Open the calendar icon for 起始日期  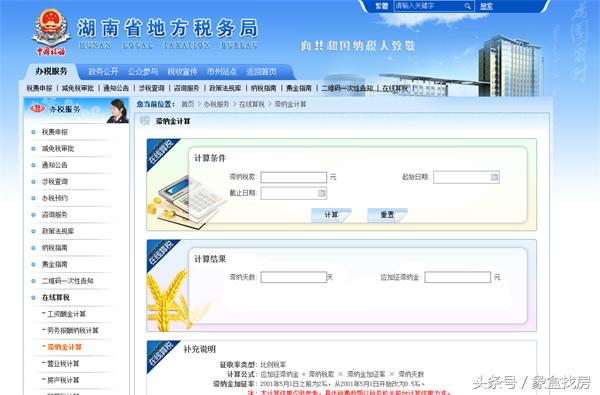[494, 177]
